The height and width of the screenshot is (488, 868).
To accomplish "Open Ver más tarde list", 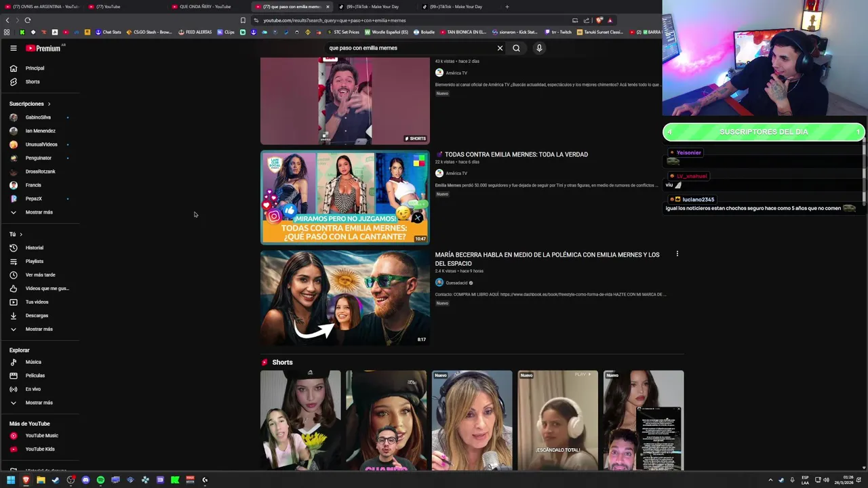I will pos(39,274).
